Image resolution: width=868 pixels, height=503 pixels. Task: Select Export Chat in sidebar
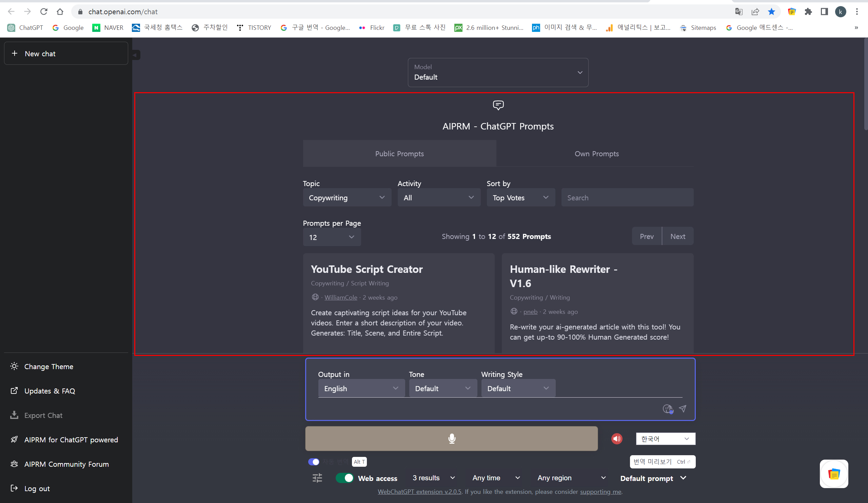tap(66, 415)
